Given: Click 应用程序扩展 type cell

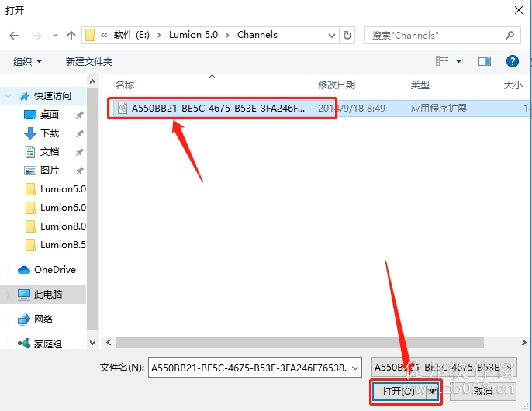Looking at the screenshot, I should [x=438, y=109].
